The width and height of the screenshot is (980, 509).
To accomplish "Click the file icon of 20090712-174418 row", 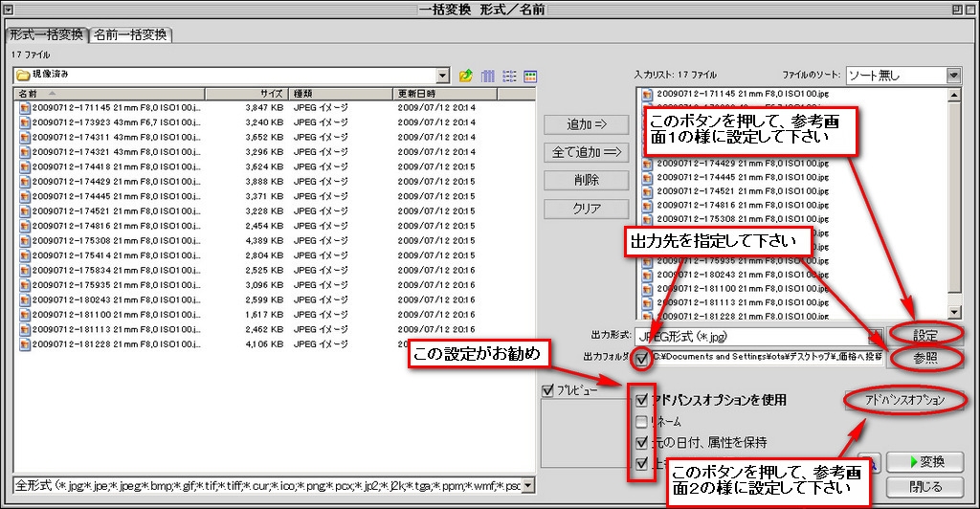I will [24, 166].
